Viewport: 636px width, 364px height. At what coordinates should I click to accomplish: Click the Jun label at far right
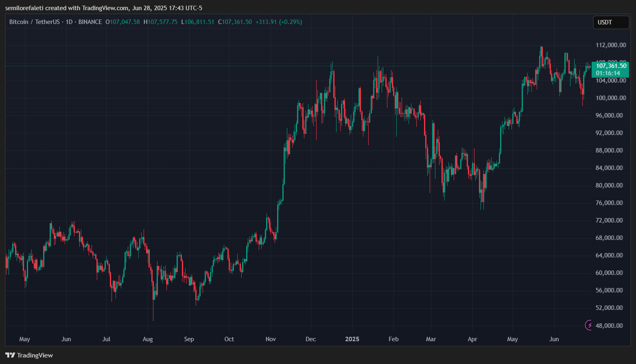(x=554, y=339)
